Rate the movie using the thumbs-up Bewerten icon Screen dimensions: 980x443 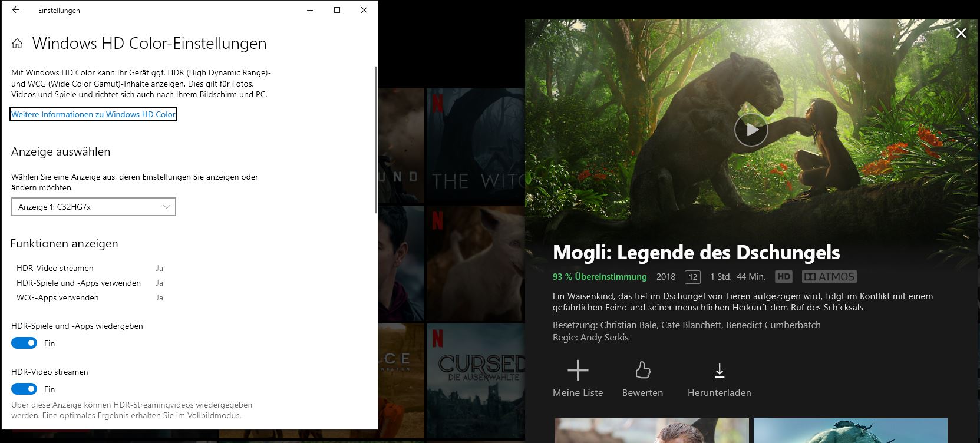click(642, 370)
